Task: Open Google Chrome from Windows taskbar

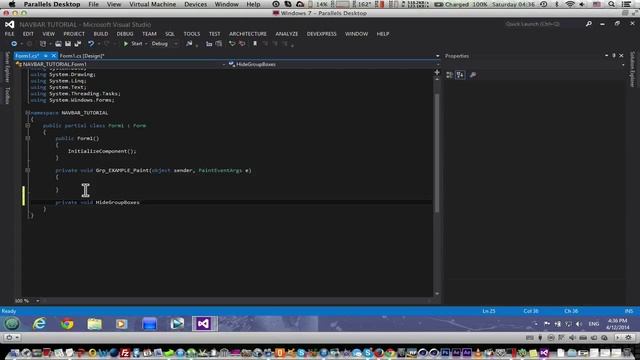Action: click(67, 324)
